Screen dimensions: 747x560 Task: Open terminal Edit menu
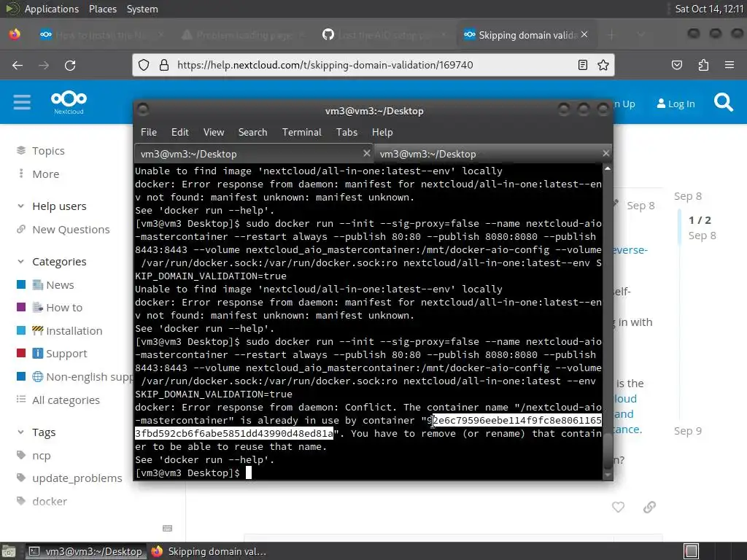click(x=179, y=133)
